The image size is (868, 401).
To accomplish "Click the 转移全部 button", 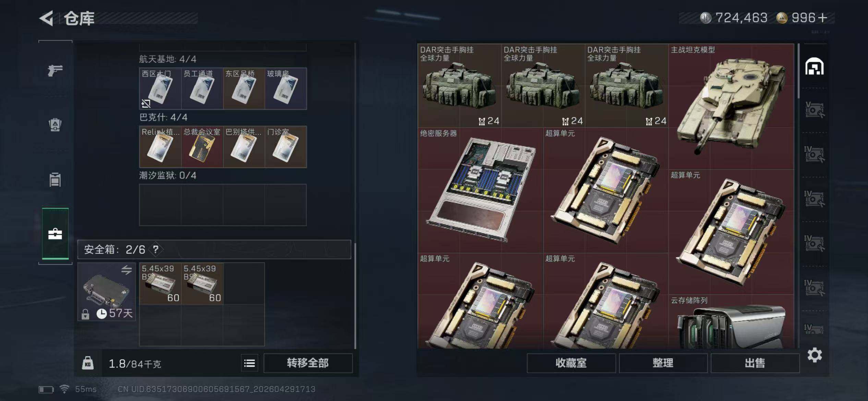I will click(x=308, y=363).
